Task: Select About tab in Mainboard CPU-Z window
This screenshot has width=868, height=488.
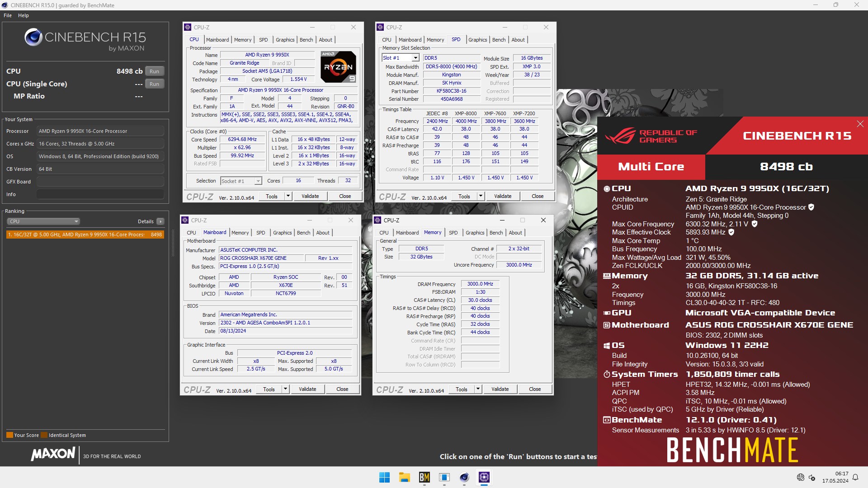Action: (323, 233)
